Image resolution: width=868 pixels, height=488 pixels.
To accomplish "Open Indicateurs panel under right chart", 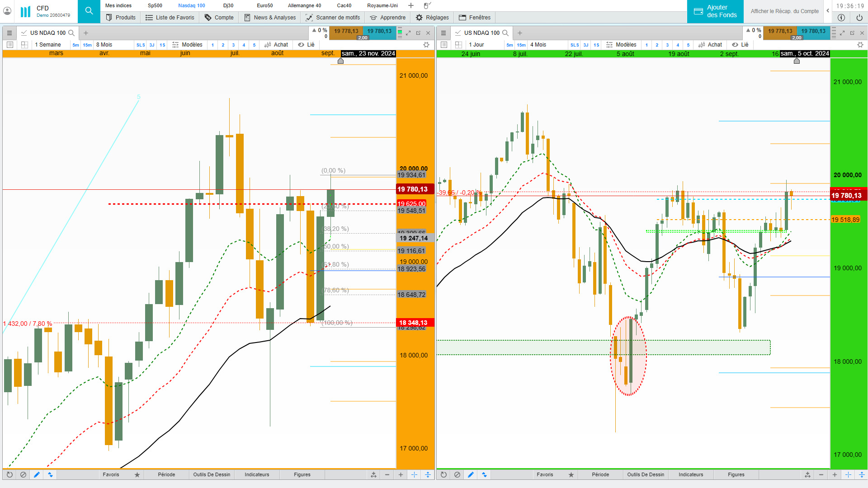I will point(690,475).
